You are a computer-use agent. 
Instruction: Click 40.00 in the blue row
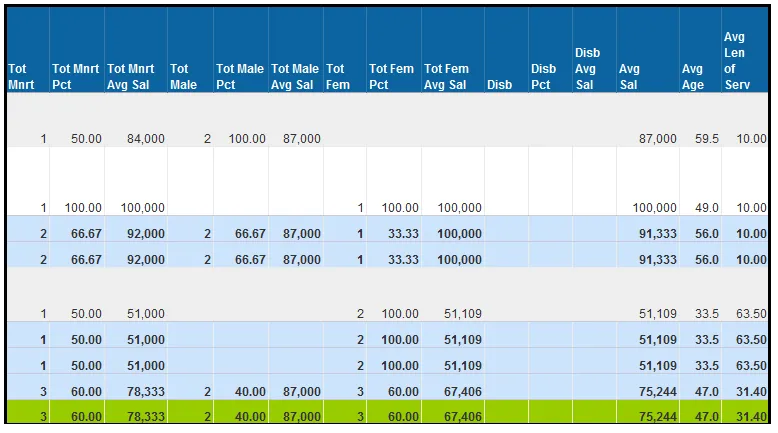250,392
